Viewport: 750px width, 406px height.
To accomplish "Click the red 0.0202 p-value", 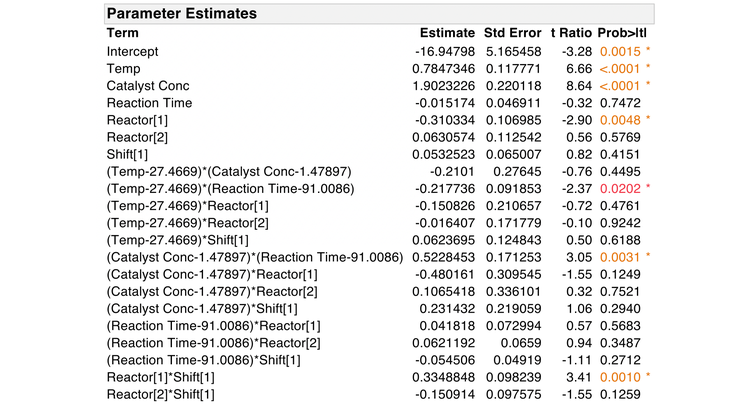I will click(617, 187).
